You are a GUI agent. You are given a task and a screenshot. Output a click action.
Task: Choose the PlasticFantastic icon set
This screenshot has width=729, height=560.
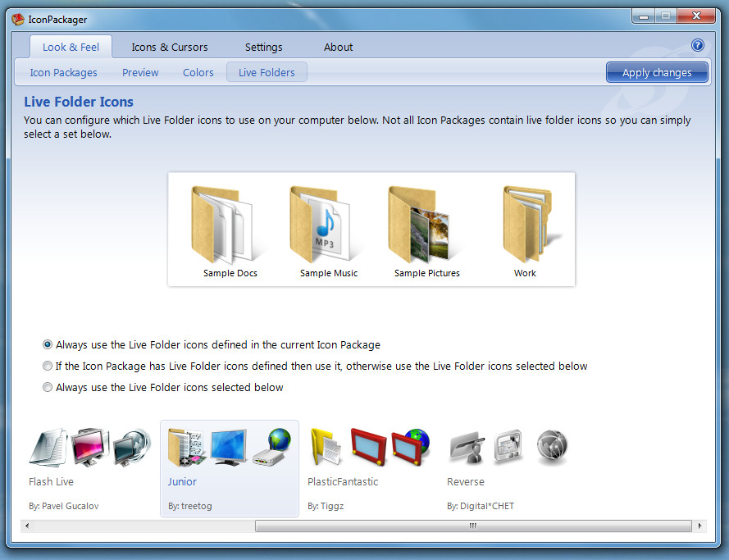point(369,469)
